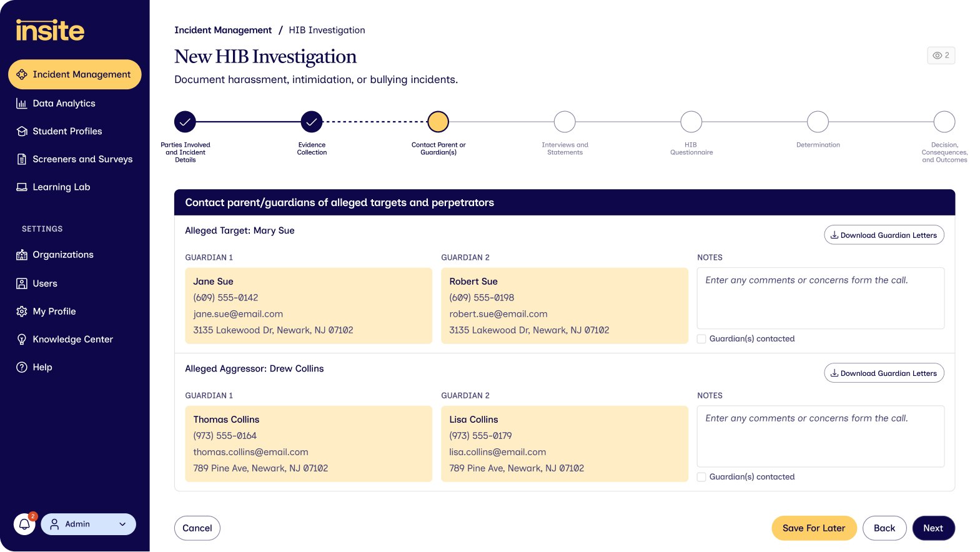Focus the notes field for Drew Collins
The height and width of the screenshot is (552, 980).
[821, 436]
